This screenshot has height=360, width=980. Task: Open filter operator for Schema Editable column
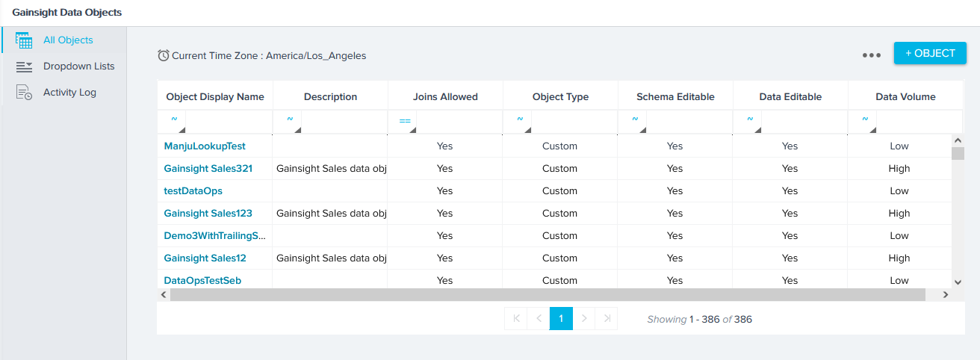point(634,122)
